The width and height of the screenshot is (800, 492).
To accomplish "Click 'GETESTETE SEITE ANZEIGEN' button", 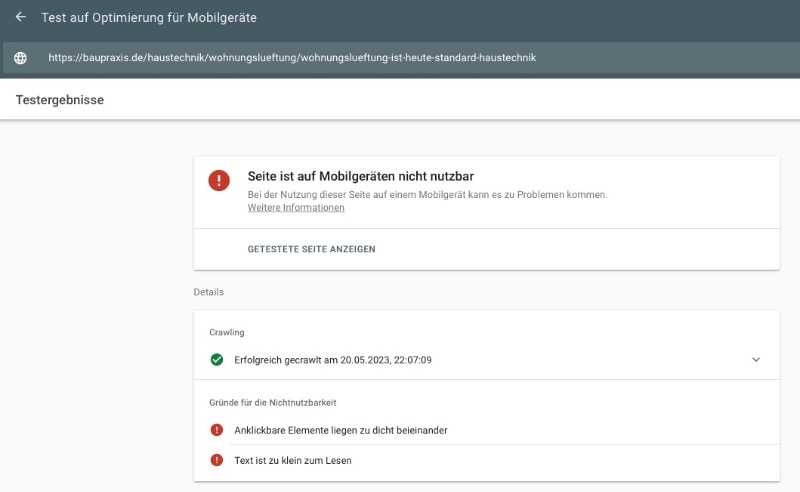I will click(x=311, y=249).
